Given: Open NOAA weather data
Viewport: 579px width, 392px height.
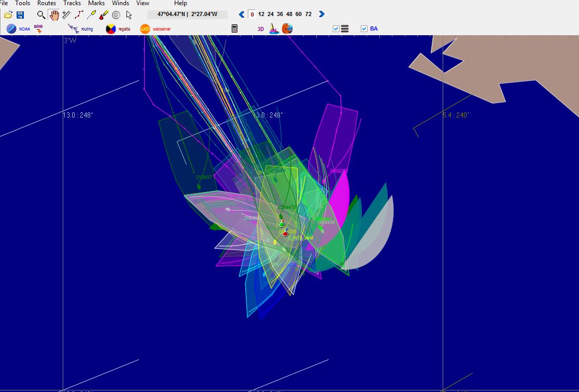Looking at the screenshot, I should coord(18,29).
